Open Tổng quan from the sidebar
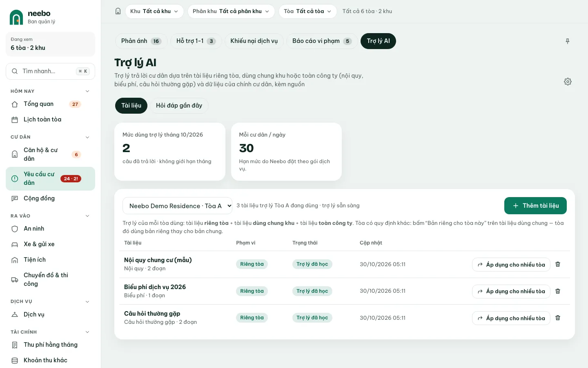Image resolution: width=588 pixels, height=368 pixels. [50, 104]
